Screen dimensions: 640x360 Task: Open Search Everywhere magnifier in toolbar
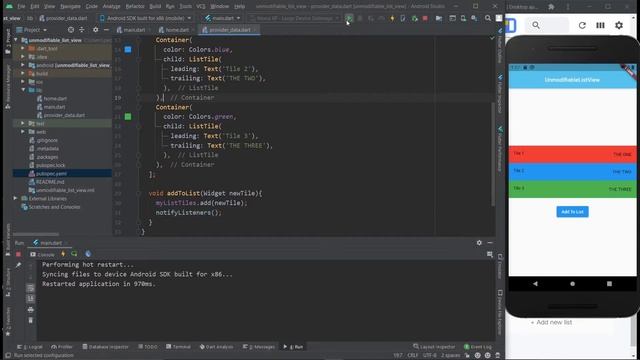(488, 18)
